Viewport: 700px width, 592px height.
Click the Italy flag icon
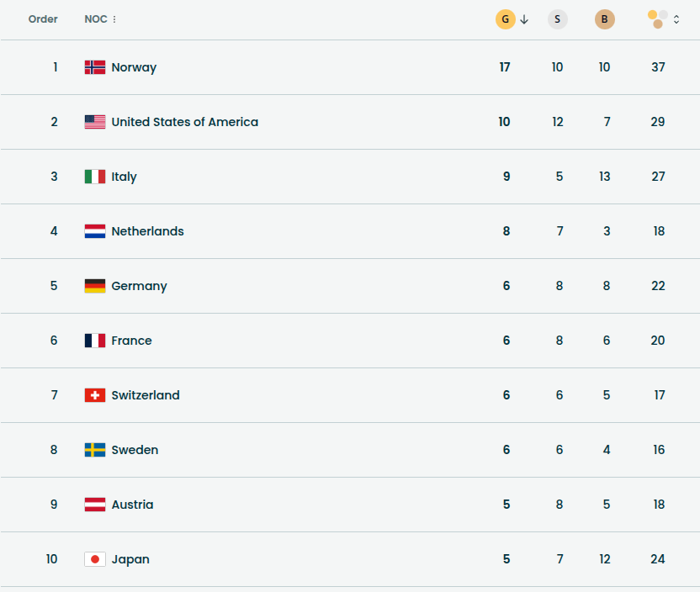(95, 177)
